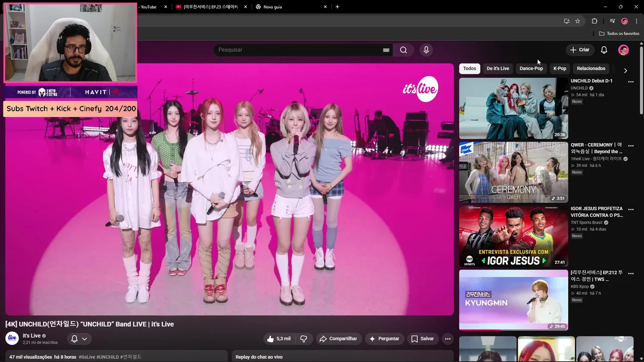Screen dimensions: 644x362
Task: Click the UNCHILD channel name
Action: 579,88
